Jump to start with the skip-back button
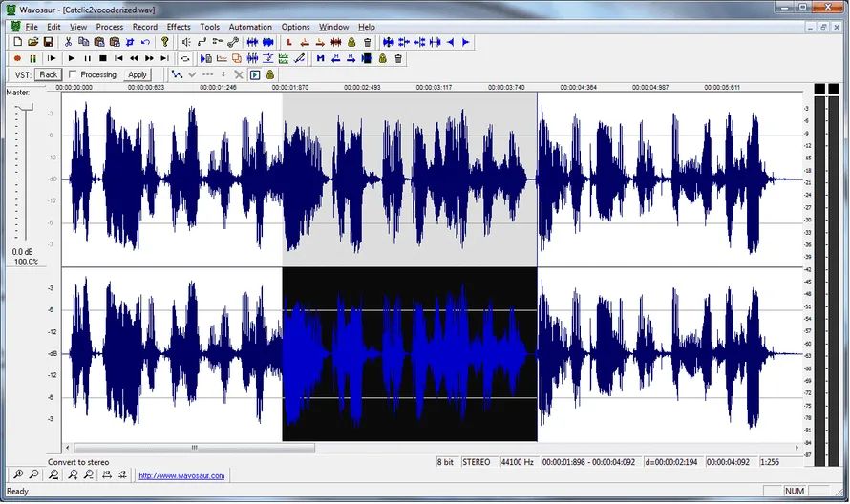Image resolution: width=850 pixels, height=504 pixels. point(118,58)
